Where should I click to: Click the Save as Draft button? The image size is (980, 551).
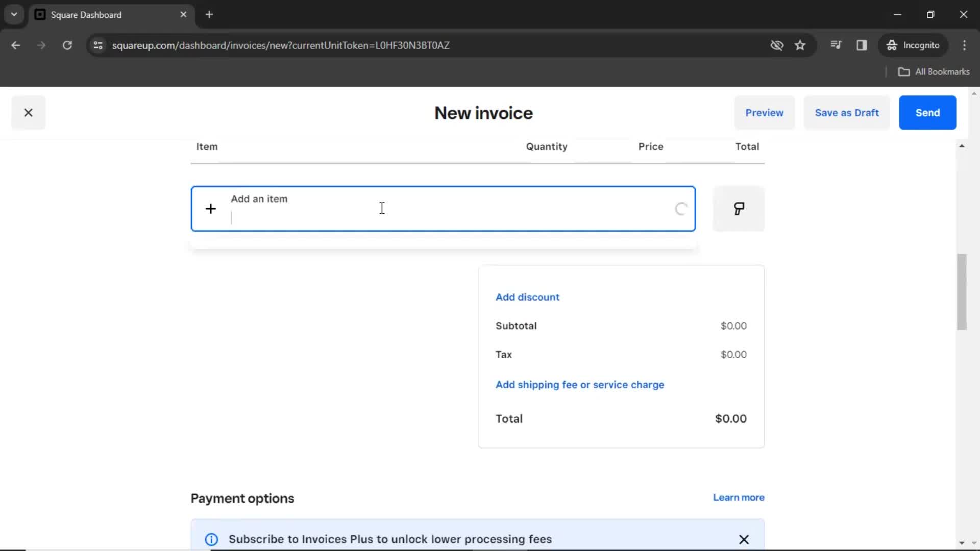pyautogui.click(x=847, y=112)
